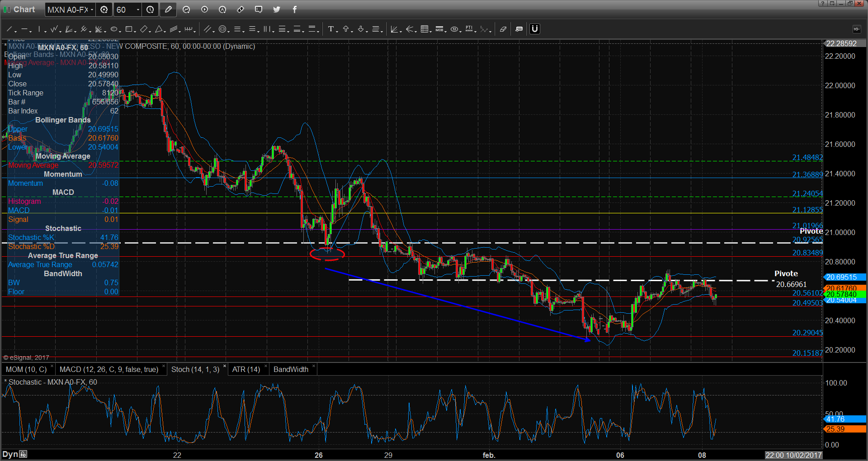Select the regression channel lines tool

tap(174, 29)
